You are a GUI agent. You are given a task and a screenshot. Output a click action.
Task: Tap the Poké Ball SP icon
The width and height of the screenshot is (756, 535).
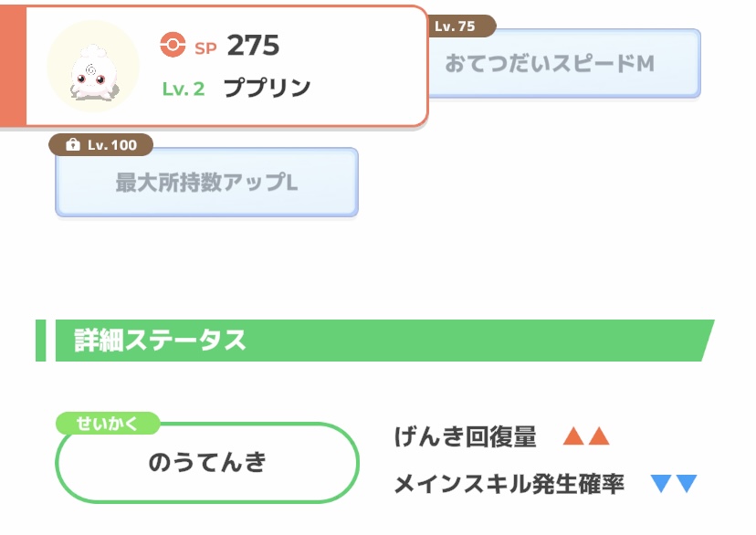172,45
